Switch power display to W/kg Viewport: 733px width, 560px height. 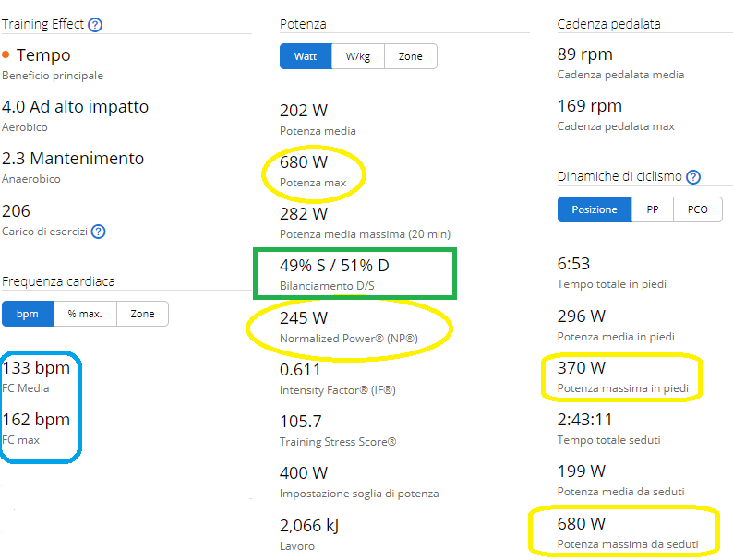tap(358, 56)
